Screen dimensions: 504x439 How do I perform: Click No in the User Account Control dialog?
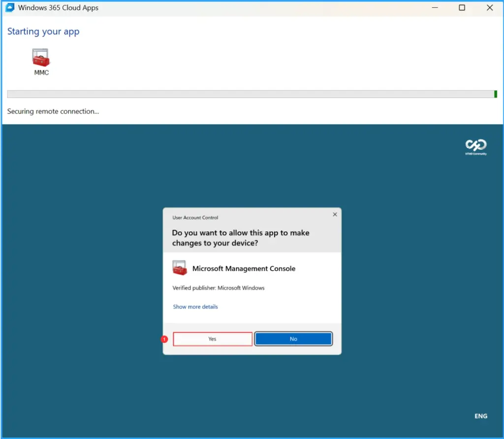click(x=293, y=339)
